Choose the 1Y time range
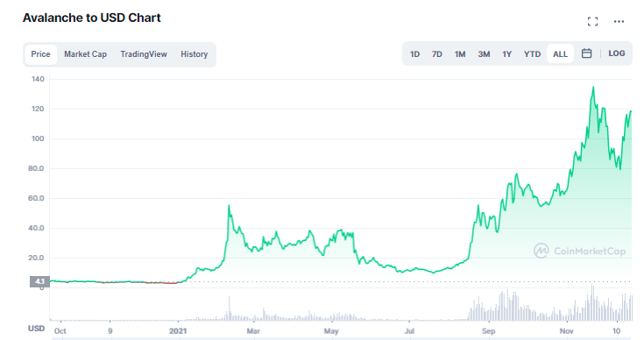The image size is (644, 340). pos(506,54)
